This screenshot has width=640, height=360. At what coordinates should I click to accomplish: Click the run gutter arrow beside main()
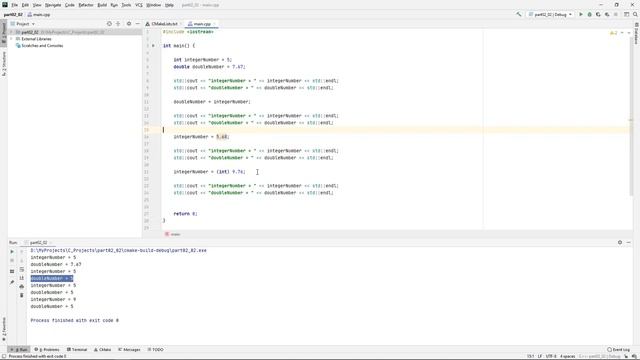pyautogui.click(x=153, y=46)
